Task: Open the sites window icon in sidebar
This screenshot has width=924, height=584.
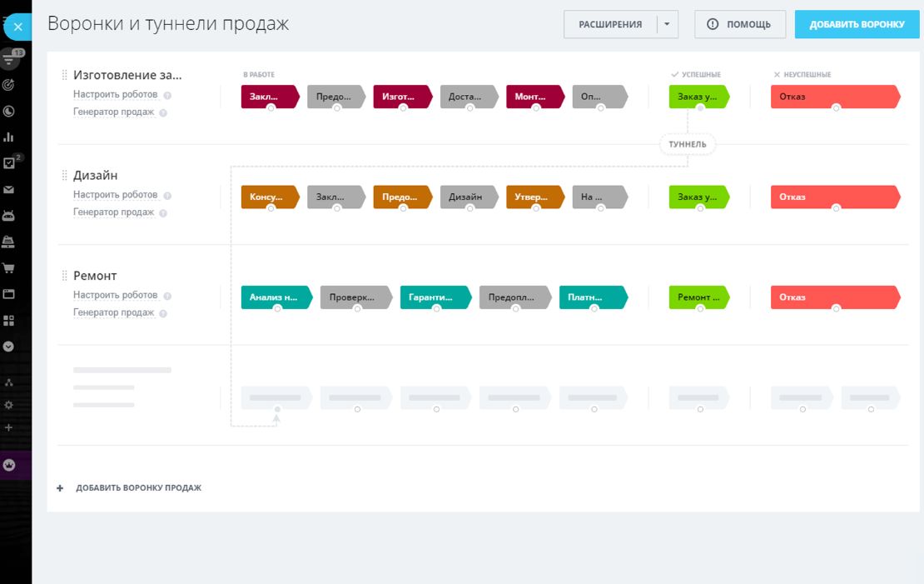Action: [x=8, y=294]
